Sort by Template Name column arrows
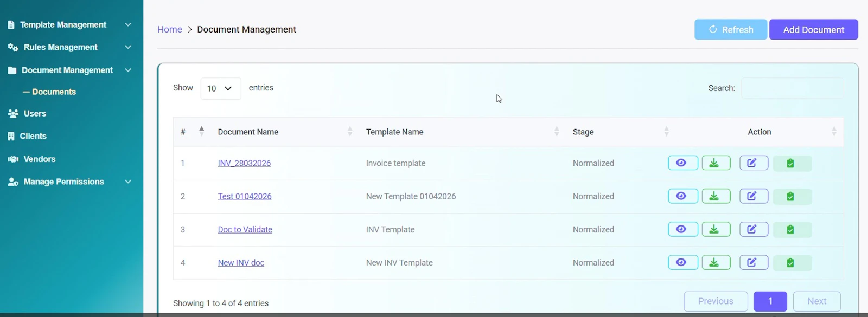The height and width of the screenshot is (317, 868). (x=557, y=131)
